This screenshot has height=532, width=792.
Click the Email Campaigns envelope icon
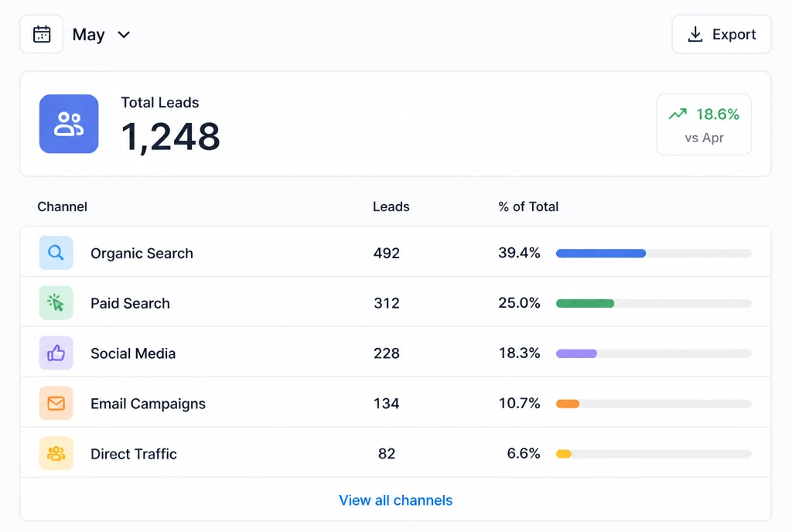56,404
